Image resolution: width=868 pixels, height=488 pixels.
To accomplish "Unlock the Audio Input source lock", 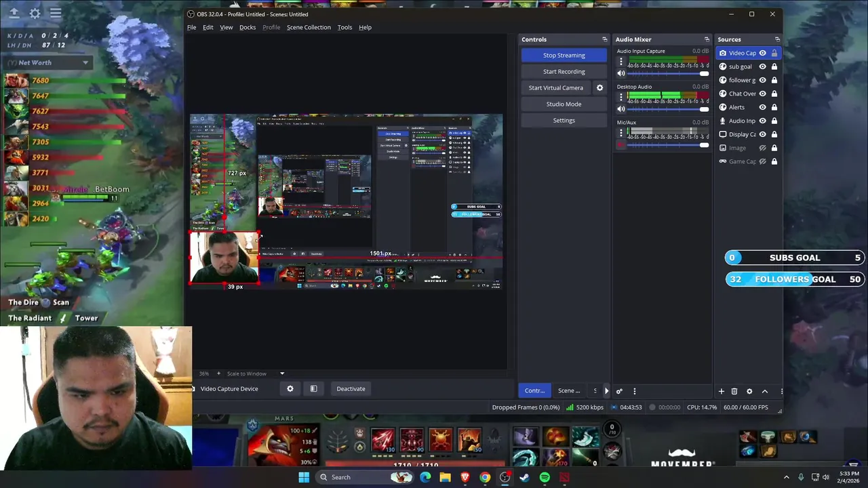I will pyautogui.click(x=774, y=121).
